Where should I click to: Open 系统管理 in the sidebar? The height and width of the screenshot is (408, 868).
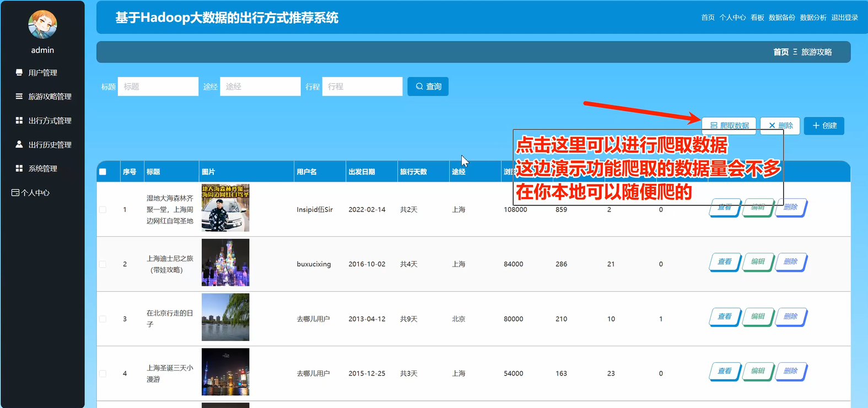[x=42, y=168]
